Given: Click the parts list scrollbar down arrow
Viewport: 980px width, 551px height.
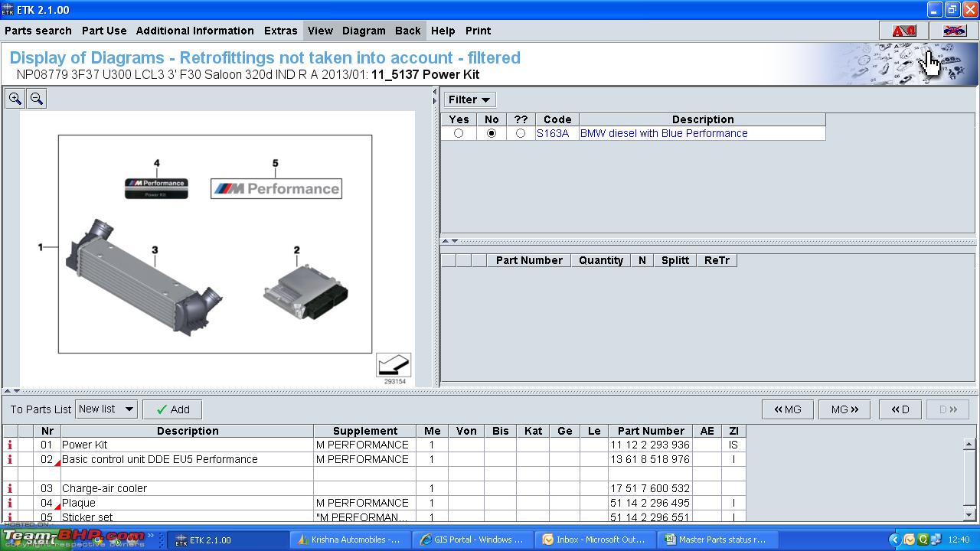Looking at the screenshot, I should coord(969,515).
